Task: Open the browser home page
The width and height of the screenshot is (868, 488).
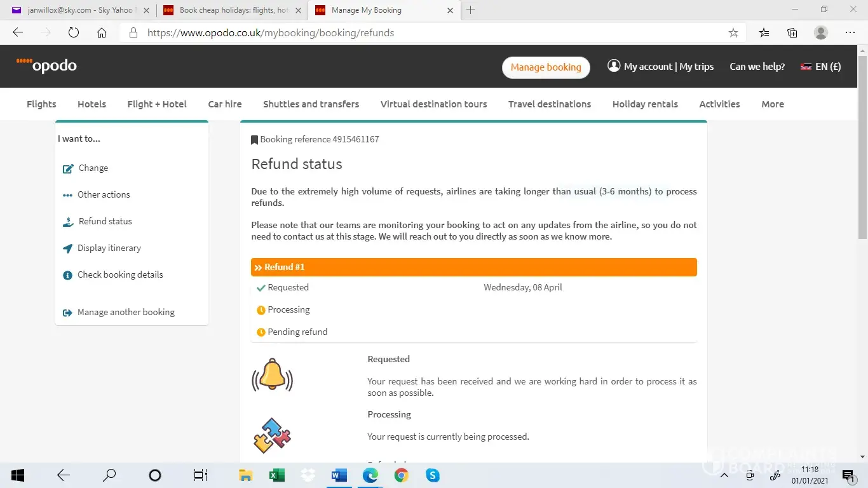Action: pyautogui.click(x=102, y=33)
